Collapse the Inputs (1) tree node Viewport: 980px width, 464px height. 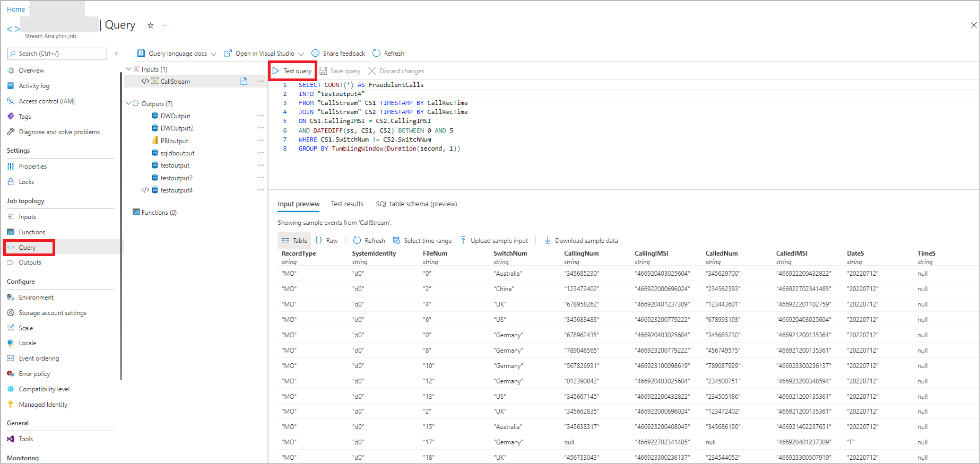click(128, 69)
